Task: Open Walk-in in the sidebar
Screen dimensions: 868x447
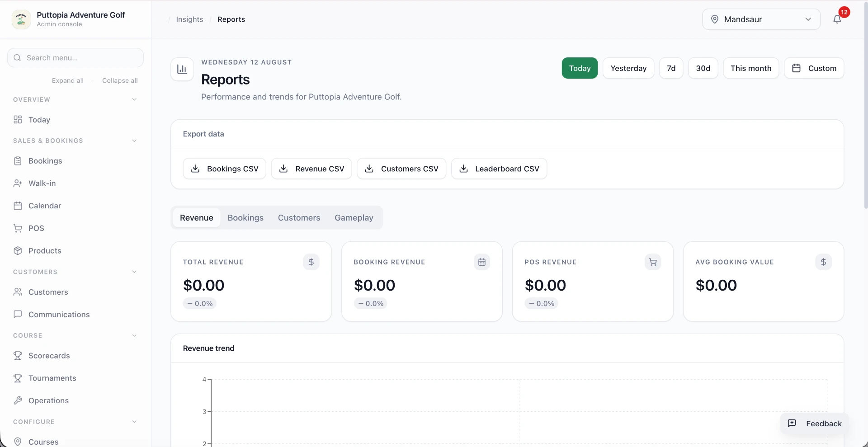Action: 75,184
